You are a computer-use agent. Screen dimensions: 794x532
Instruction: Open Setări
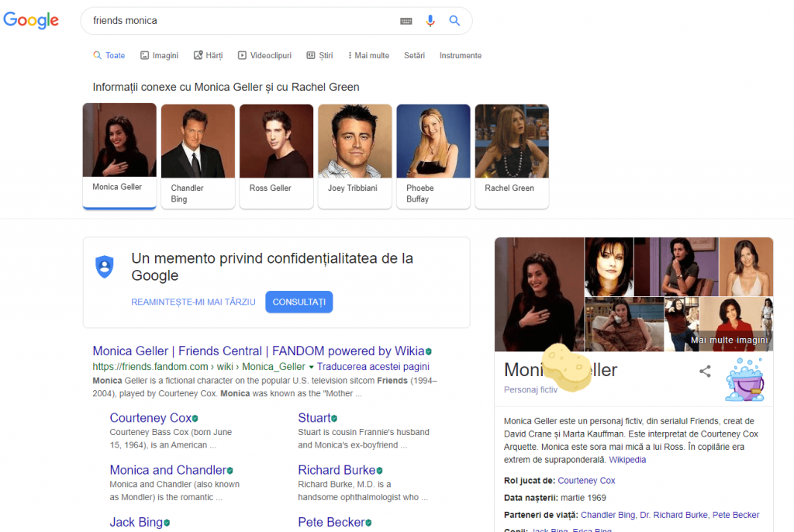pos(414,56)
